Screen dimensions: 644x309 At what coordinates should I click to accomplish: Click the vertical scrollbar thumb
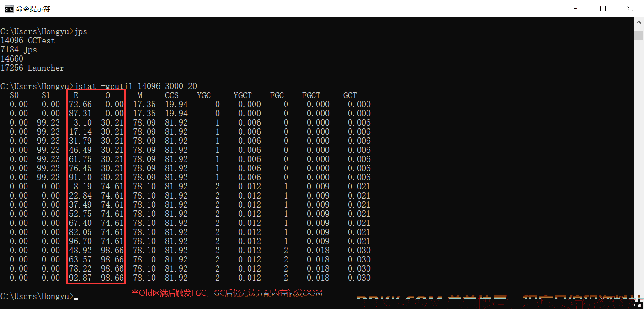pos(639,36)
